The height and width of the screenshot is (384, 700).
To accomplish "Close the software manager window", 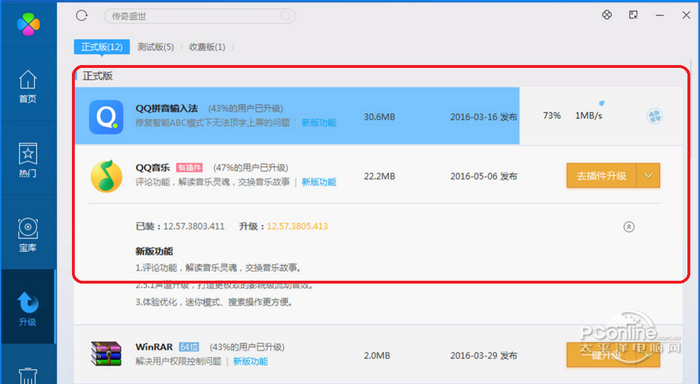I will click(686, 15).
